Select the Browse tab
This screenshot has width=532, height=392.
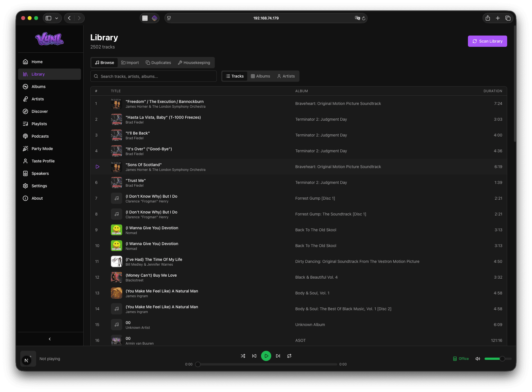104,63
